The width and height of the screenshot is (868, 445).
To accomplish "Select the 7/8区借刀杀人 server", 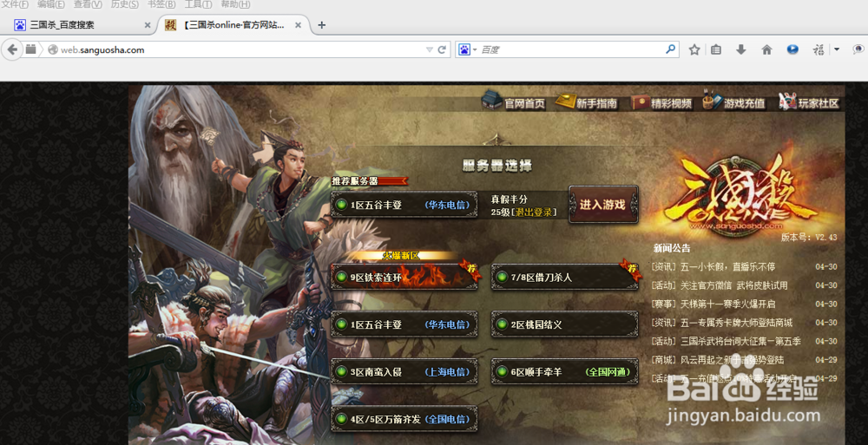I will pos(565,277).
